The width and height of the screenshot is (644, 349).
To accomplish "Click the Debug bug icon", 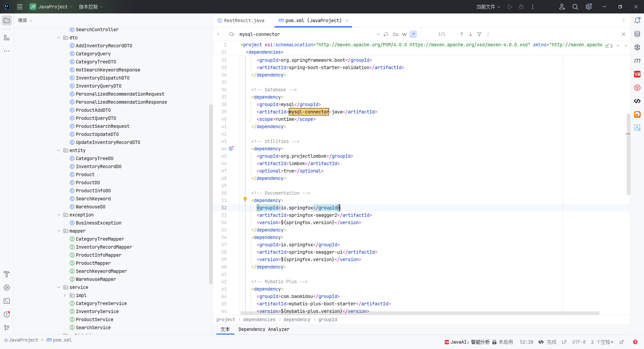I will coord(521,7).
